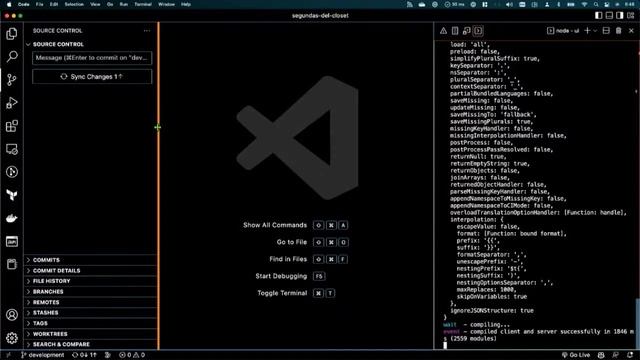Open the notifications bell in status bar
Image resolution: width=640 pixels, height=360 pixels.
click(630, 355)
